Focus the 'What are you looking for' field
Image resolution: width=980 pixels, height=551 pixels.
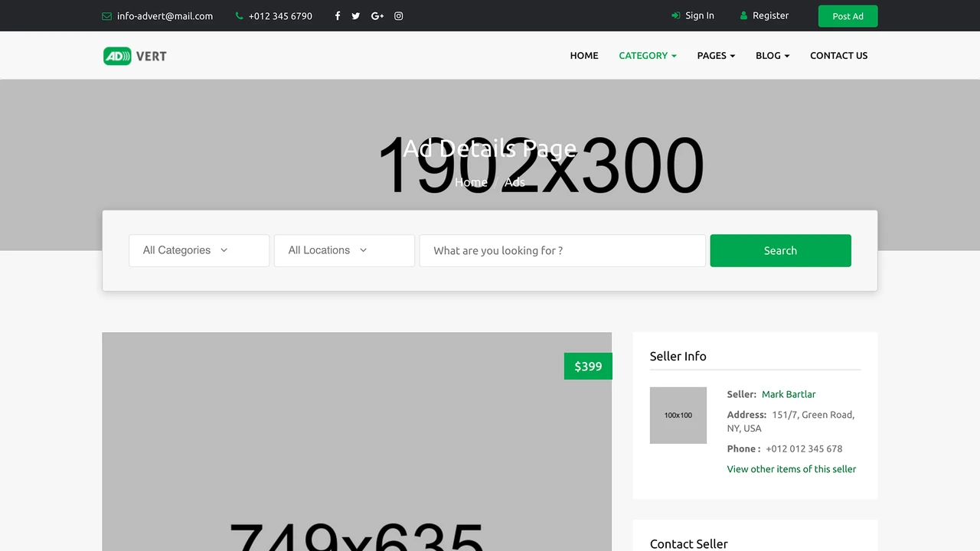pos(563,250)
